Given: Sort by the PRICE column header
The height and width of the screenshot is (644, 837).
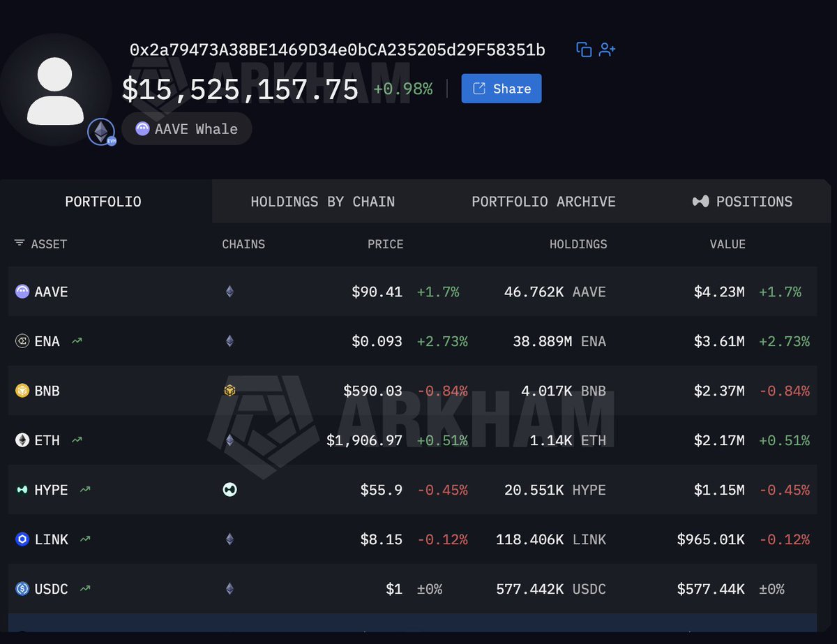Looking at the screenshot, I should 386,244.
